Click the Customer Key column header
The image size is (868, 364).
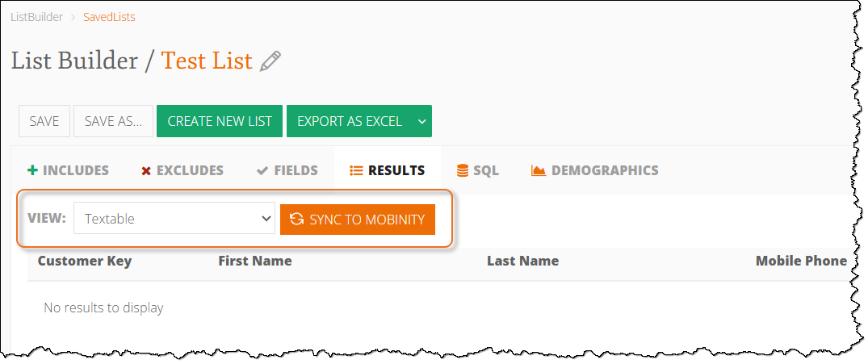pyautogui.click(x=85, y=261)
